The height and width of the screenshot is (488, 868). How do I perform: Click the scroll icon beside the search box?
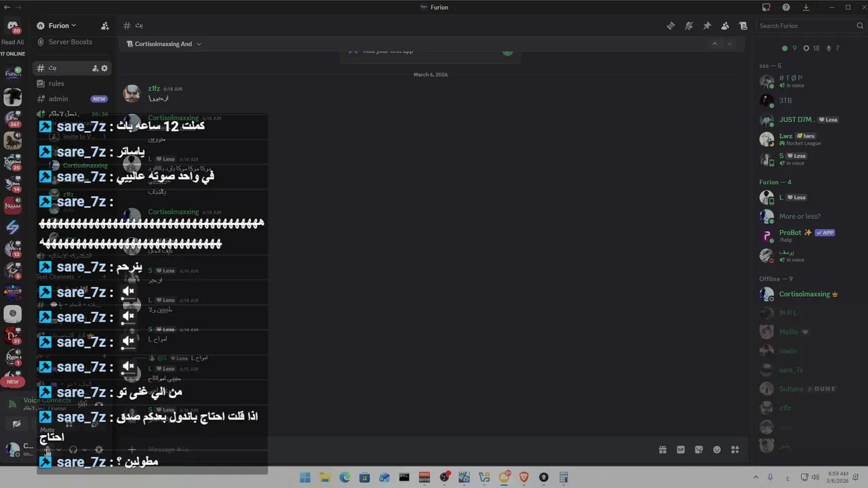click(743, 26)
